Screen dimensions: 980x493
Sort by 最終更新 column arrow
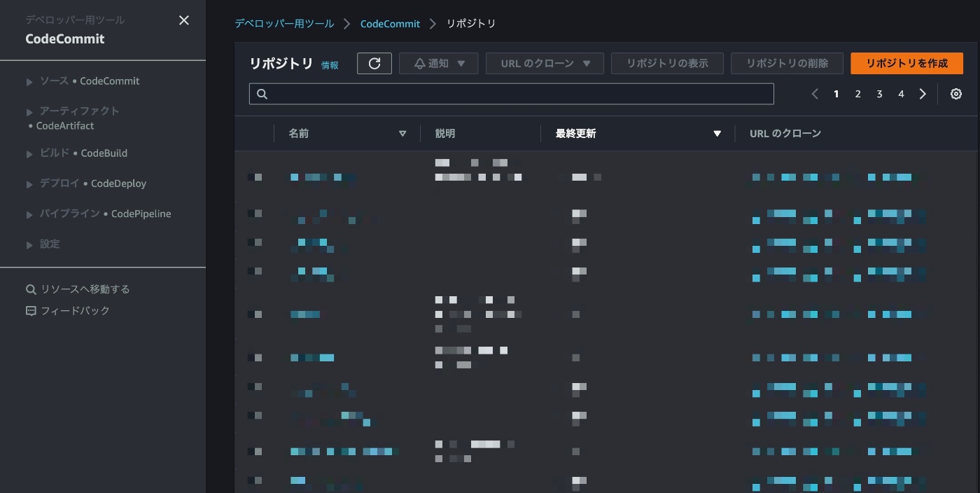click(x=717, y=134)
